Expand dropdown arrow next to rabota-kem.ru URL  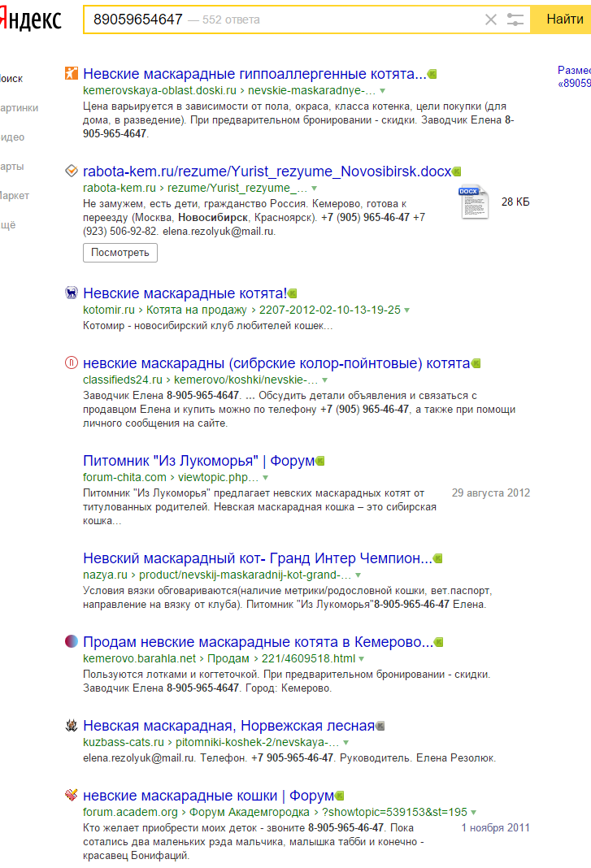tap(314, 189)
